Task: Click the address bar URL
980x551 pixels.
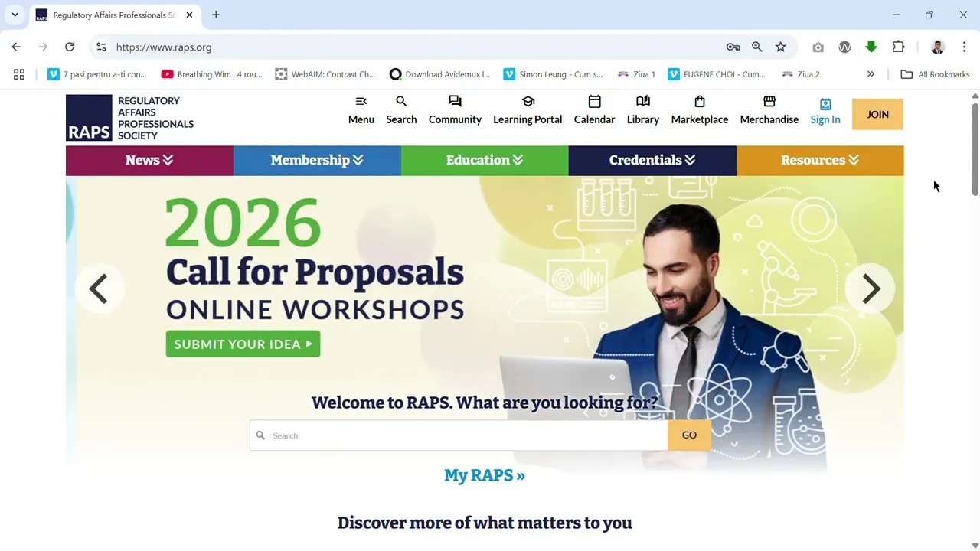Action: pyautogui.click(x=164, y=47)
